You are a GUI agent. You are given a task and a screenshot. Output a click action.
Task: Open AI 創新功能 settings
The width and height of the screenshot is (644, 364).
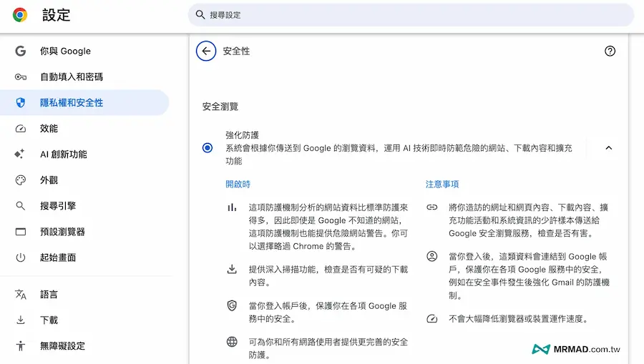point(84,154)
